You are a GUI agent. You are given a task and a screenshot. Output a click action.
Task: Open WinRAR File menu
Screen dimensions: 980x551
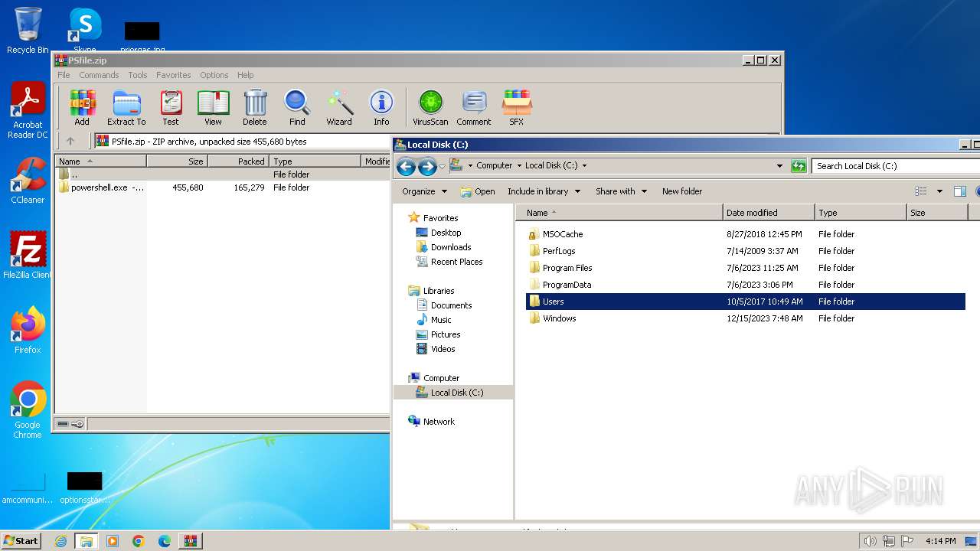(64, 75)
